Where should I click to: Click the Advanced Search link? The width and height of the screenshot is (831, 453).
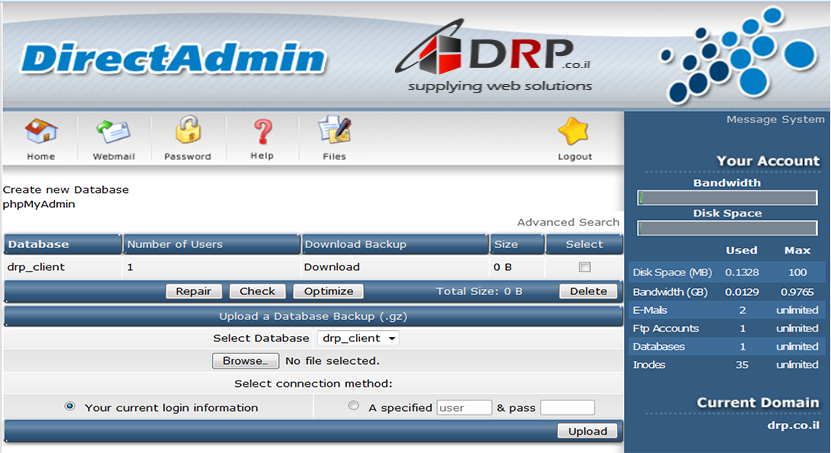[567, 222]
